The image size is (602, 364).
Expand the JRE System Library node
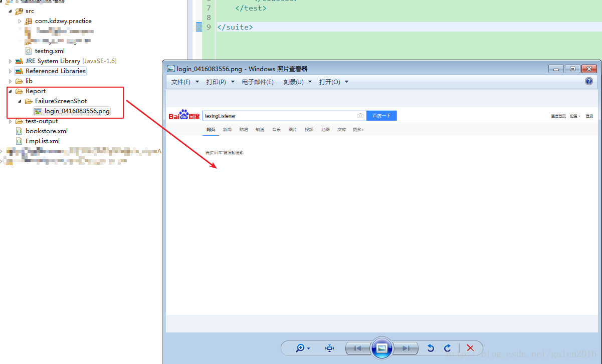click(10, 61)
